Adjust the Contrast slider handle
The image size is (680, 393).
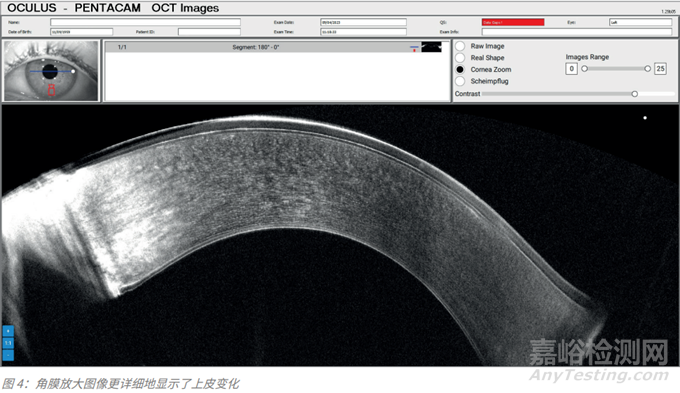(x=634, y=94)
